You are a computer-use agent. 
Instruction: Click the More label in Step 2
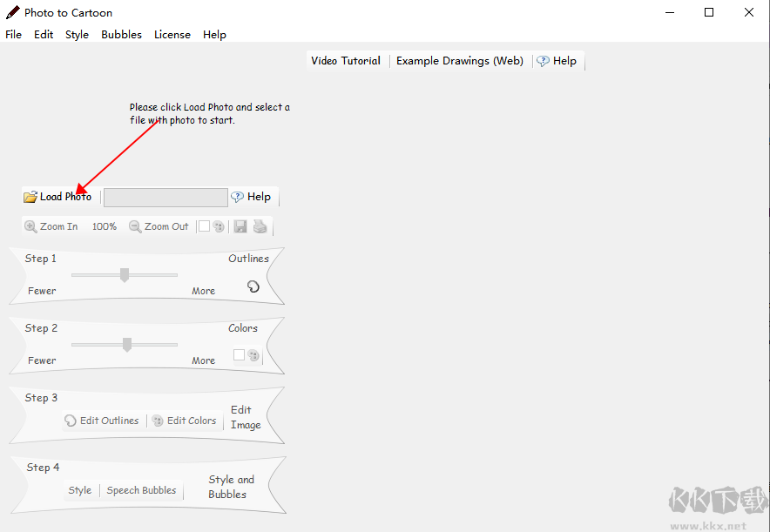(203, 360)
